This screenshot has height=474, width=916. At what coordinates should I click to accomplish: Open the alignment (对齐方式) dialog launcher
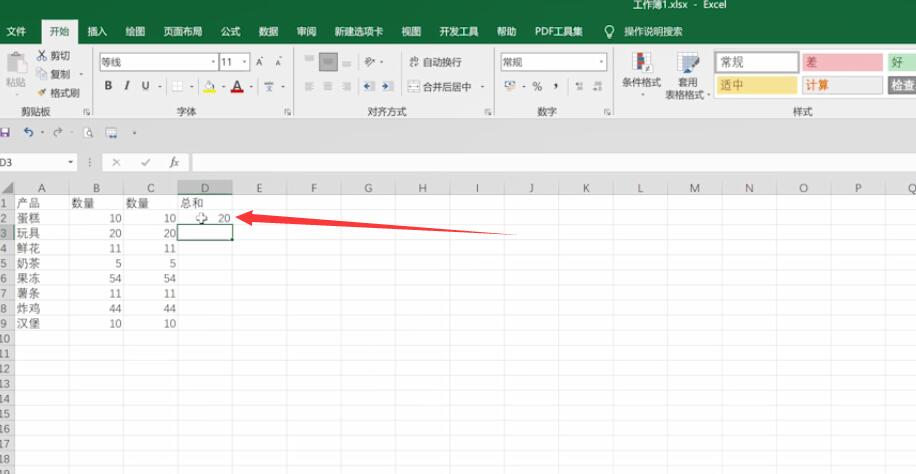[x=488, y=112]
